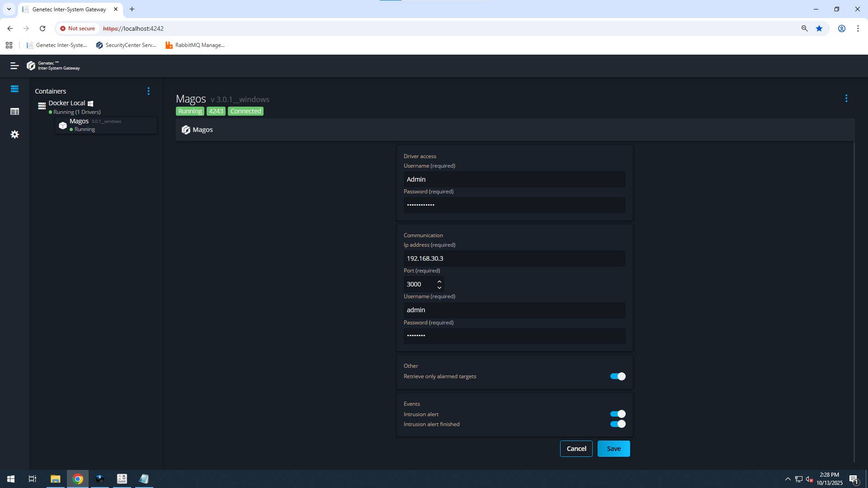Bookmark page with star icon
Screen dimensions: 868x488
(819, 28)
